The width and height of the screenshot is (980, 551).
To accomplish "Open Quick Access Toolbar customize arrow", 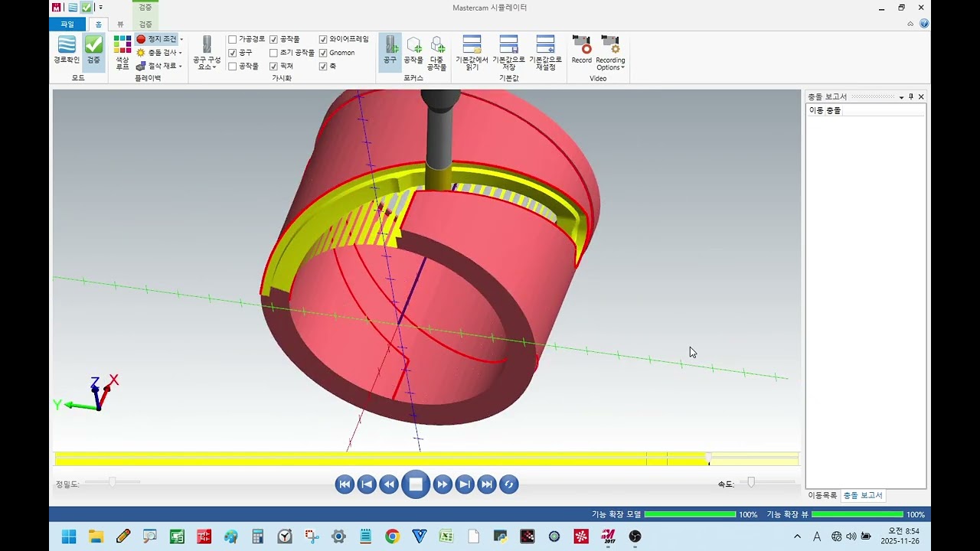I will point(101,8).
